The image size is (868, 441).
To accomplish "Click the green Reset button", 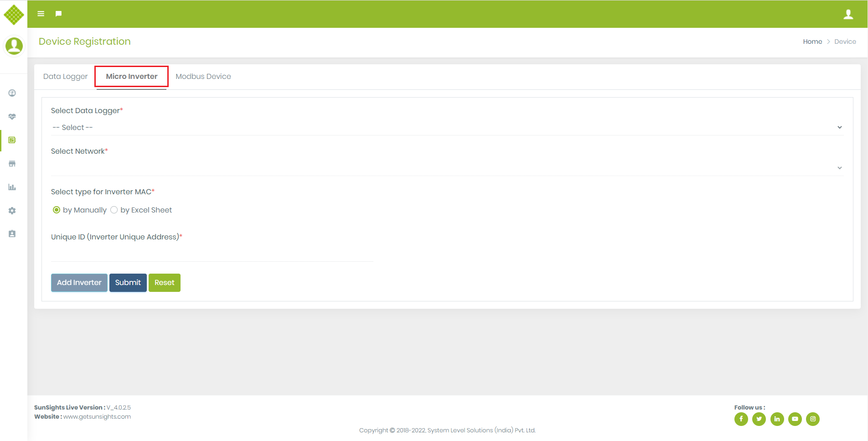I will (164, 283).
